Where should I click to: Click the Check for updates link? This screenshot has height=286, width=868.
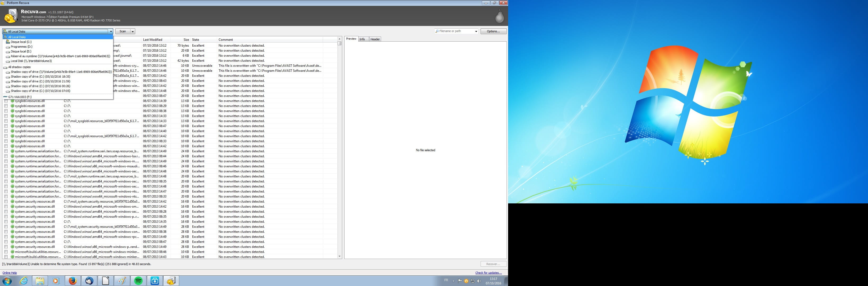click(x=488, y=273)
